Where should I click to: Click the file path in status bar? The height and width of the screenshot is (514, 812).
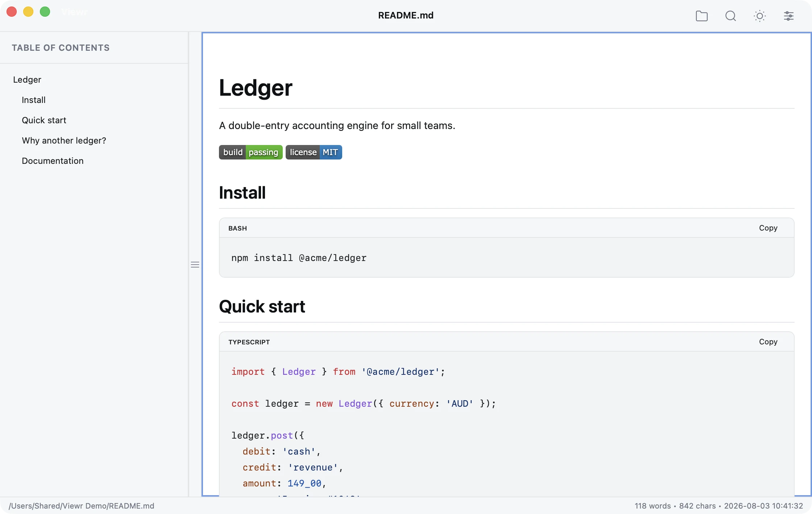pyautogui.click(x=81, y=506)
